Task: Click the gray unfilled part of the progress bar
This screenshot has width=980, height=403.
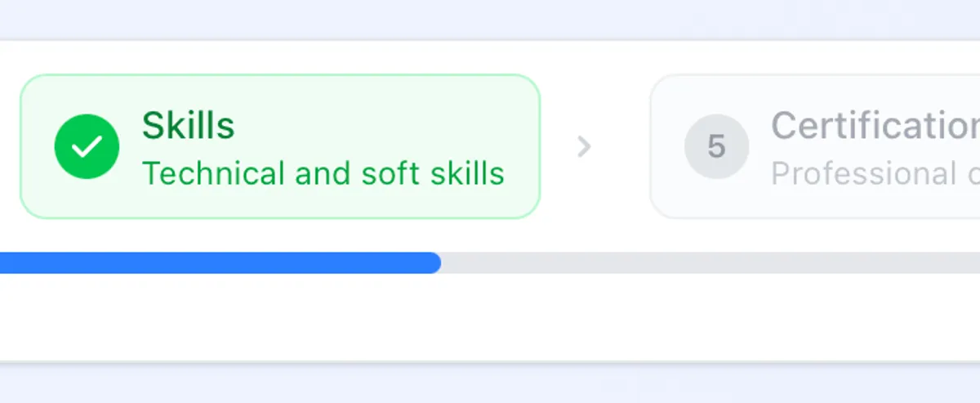Action: click(702, 262)
